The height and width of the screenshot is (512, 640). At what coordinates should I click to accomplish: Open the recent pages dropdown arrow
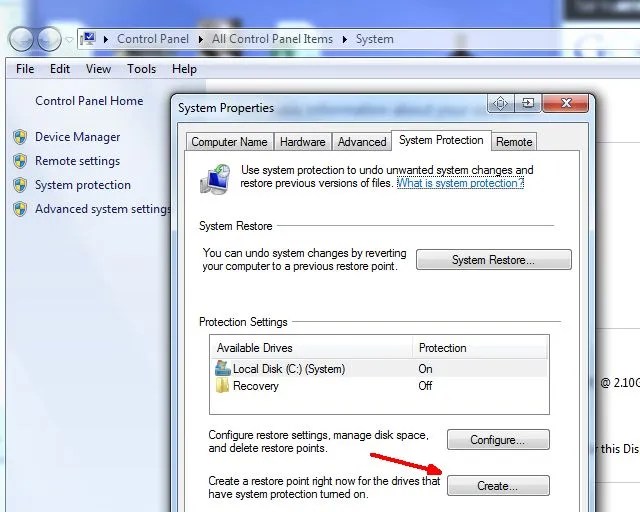tap(69, 40)
